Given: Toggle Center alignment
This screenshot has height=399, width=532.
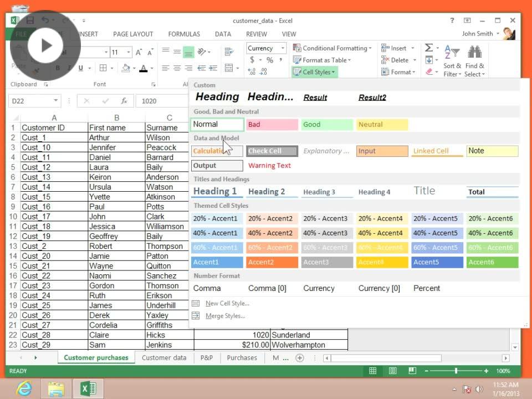Looking at the screenshot, I should point(177,67).
